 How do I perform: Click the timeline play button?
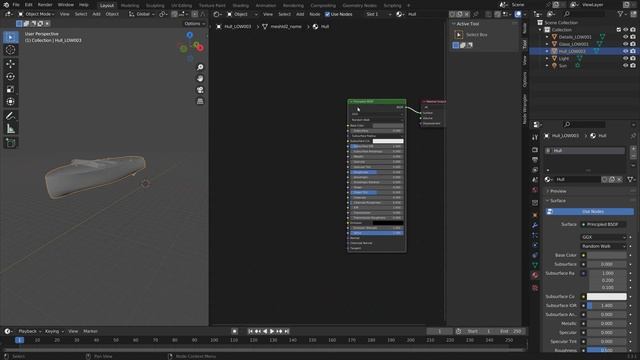[272, 331]
